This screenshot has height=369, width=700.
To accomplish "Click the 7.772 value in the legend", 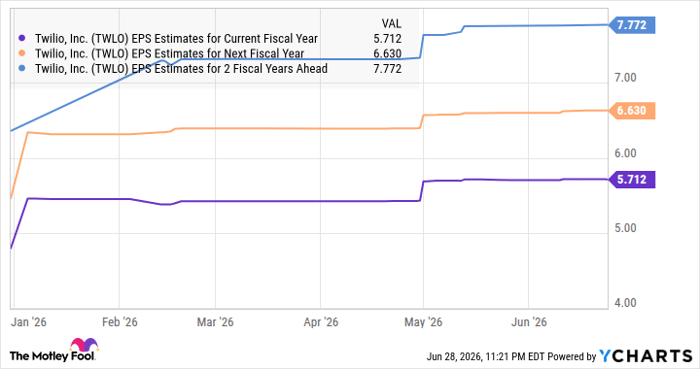I will pyautogui.click(x=388, y=69).
